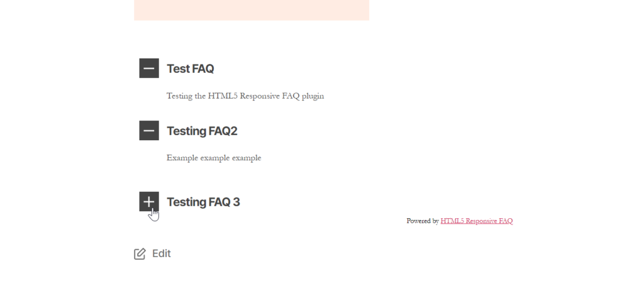644x298 pixels.
Task: Click the first word of Example answer
Action: (182, 158)
